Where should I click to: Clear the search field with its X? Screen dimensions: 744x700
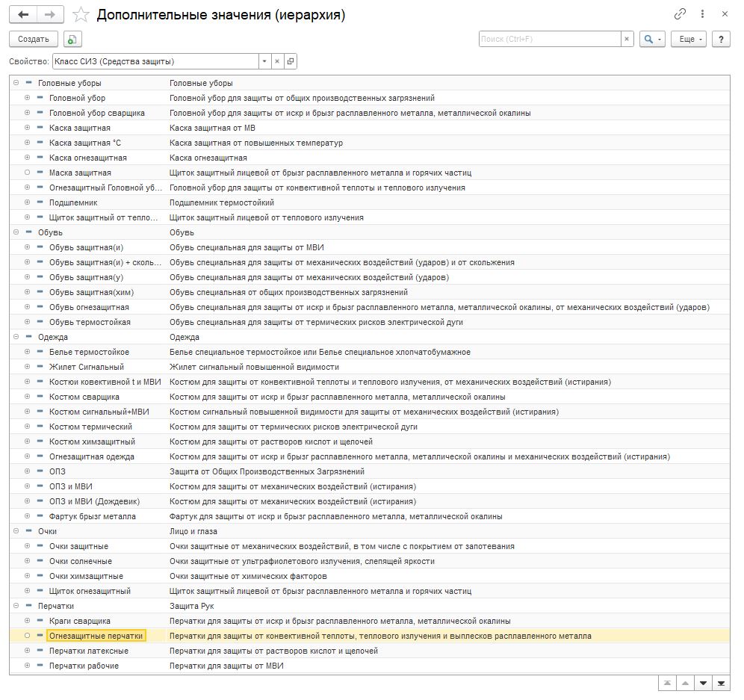(627, 39)
